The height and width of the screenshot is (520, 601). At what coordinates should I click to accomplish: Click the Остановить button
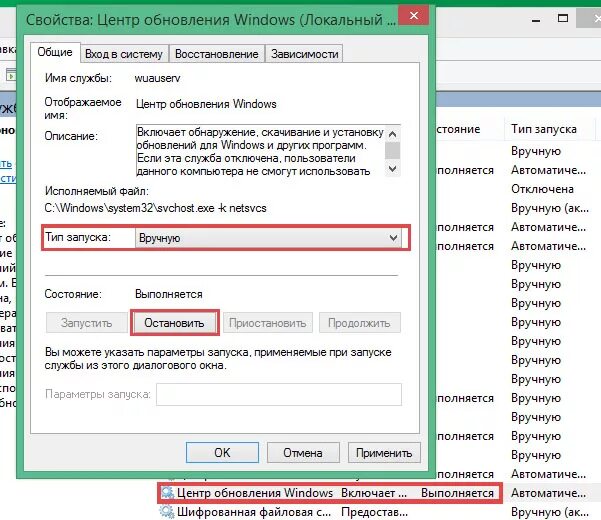coord(174,323)
